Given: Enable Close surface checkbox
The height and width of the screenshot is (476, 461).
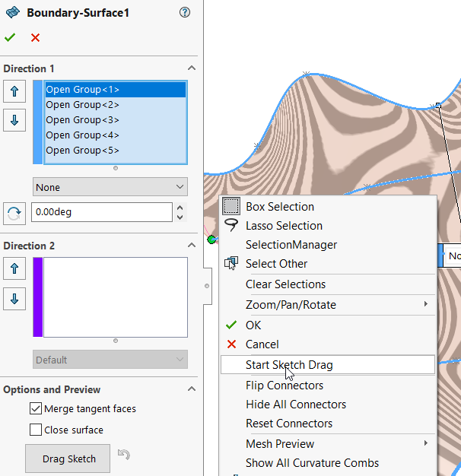Looking at the screenshot, I should pyautogui.click(x=36, y=430).
